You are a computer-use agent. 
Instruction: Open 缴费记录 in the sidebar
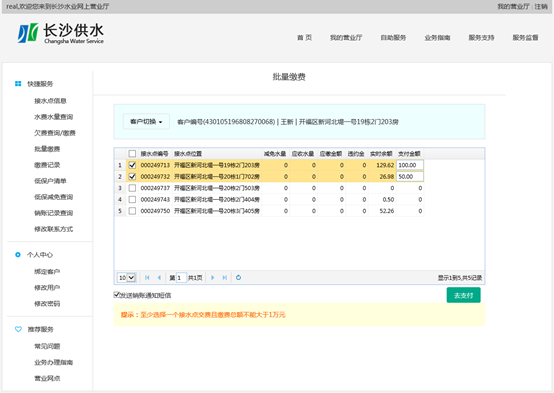pyautogui.click(x=47, y=165)
